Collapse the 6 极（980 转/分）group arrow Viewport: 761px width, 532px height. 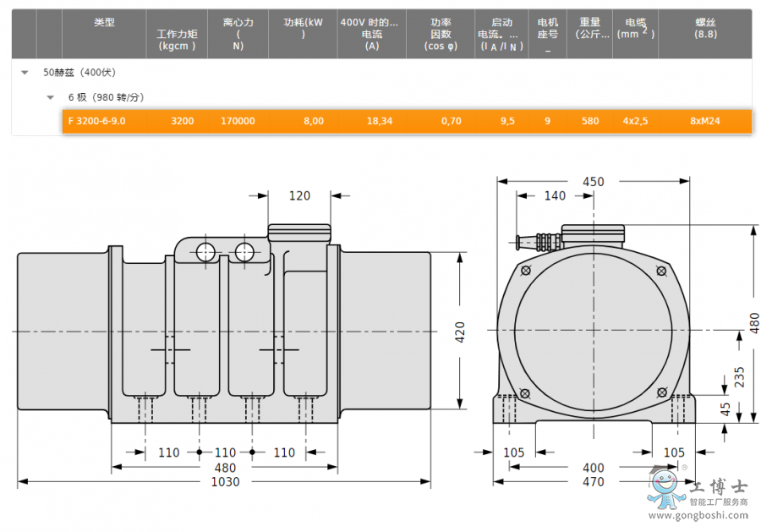coord(50,97)
